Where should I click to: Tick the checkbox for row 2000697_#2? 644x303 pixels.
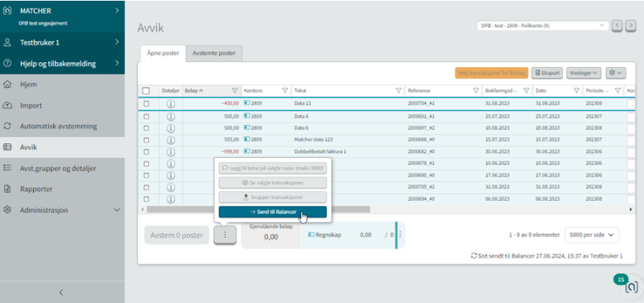147,128
